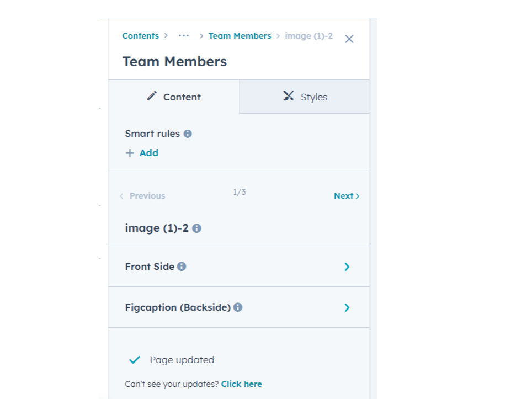Image resolution: width=532 pixels, height=399 pixels.
Task: Click the pencil icon on Content tab
Action: pyautogui.click(x=152, y=96)
